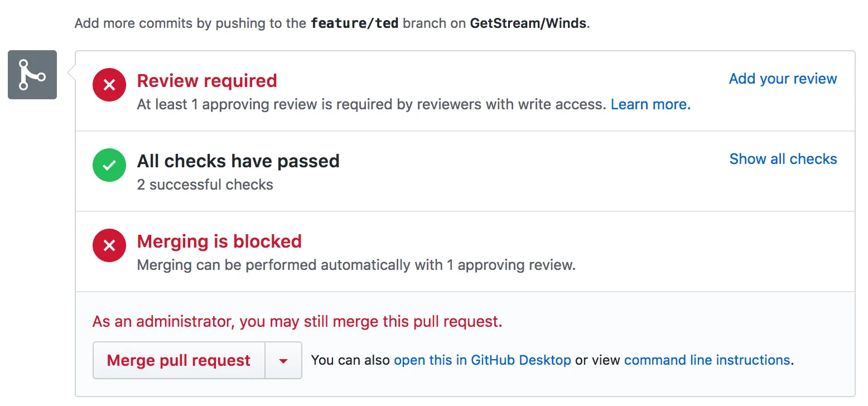The height and width of the screenshot is (406, 868).
Task: Click the GetStream/Winds repository name
Action: coord(528,23)
